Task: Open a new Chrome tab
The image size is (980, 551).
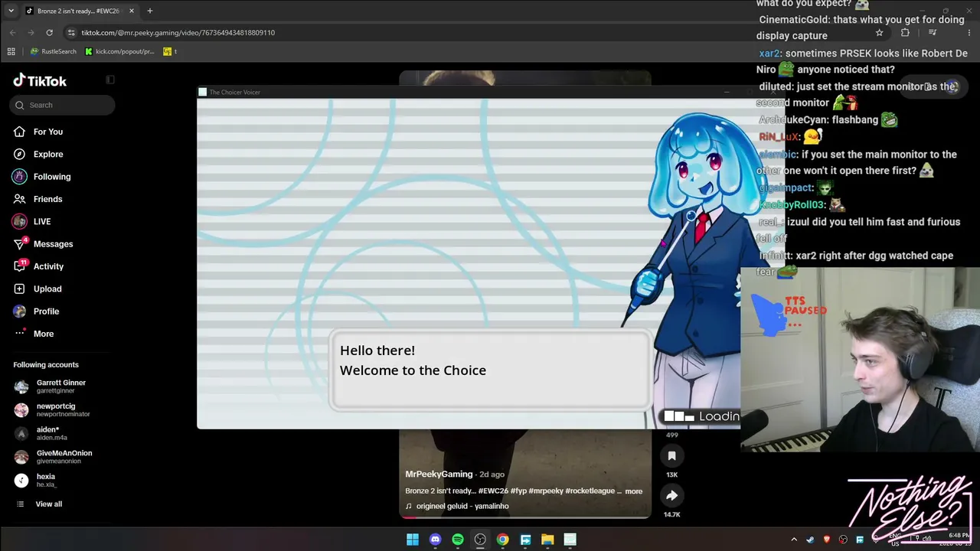Action: 150,11
